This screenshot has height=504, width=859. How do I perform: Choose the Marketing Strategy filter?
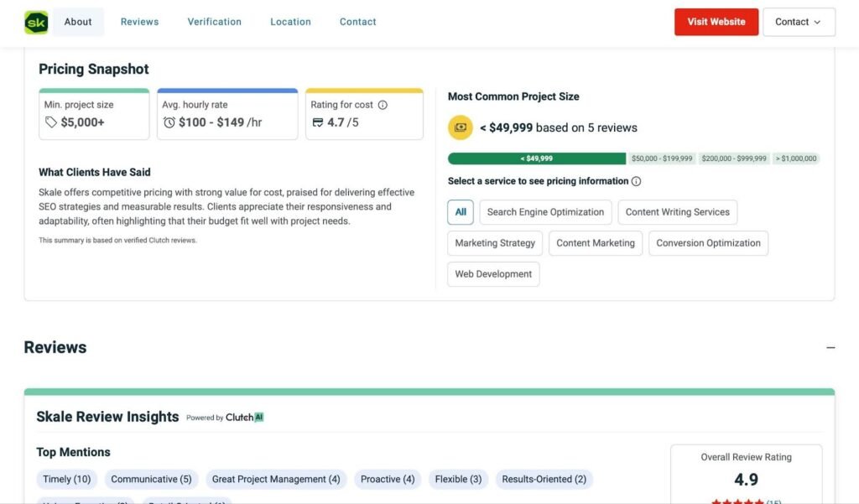(495, 243)
